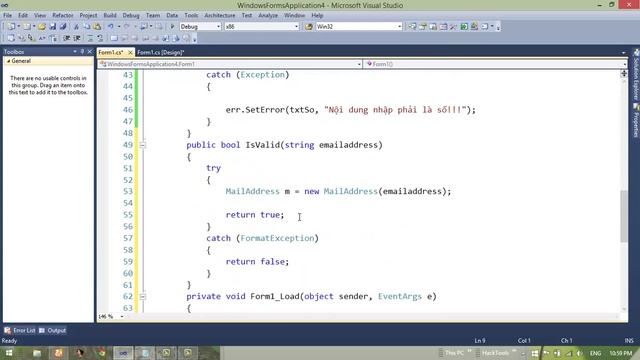Viewport: 640px width, 360px height.
Task: Click 'FormatException' in the catch clause
Action: (x=277, y=238)
